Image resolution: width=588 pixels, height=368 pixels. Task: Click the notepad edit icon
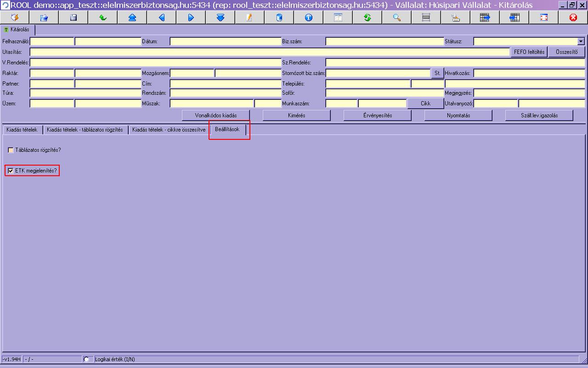click(249, 17)
